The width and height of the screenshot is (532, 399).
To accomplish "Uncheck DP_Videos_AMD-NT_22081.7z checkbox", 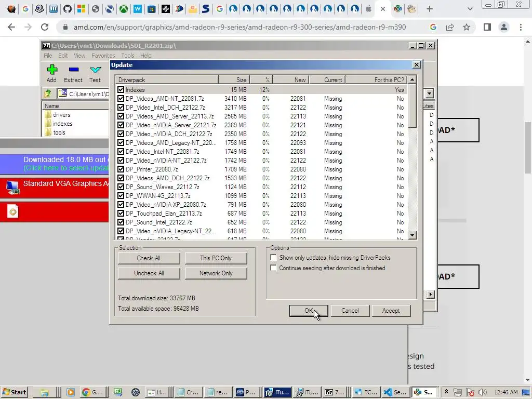I will 121,98.
